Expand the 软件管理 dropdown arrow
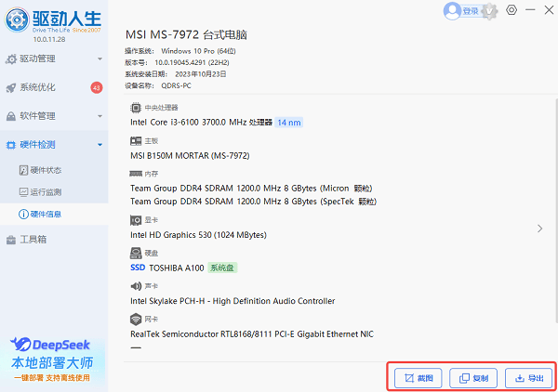This screenshot has height=392, width=558. pyautogui.click(x=100, y=116)
